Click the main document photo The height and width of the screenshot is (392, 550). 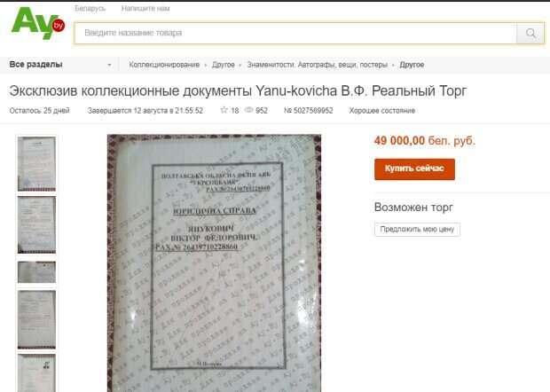point(214,263)
